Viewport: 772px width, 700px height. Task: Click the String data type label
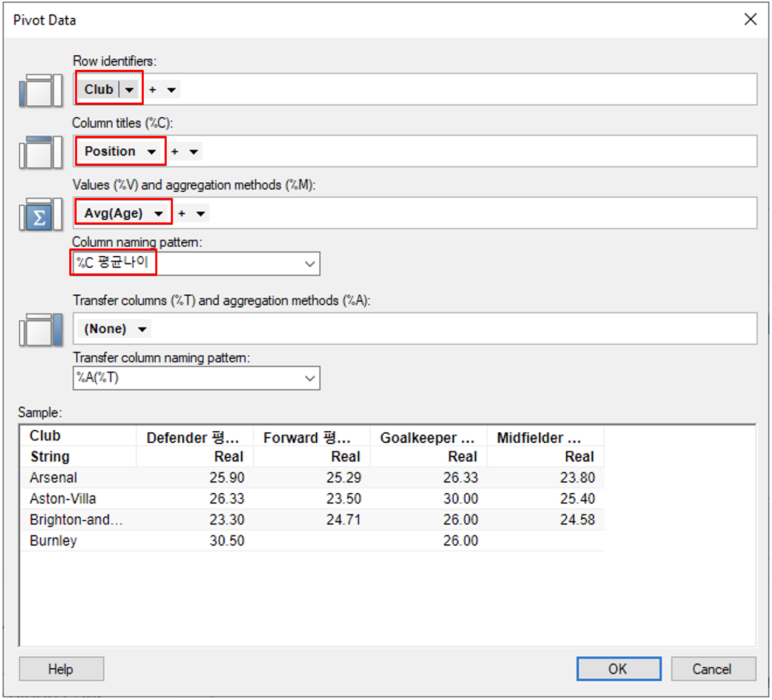[50, 457]
